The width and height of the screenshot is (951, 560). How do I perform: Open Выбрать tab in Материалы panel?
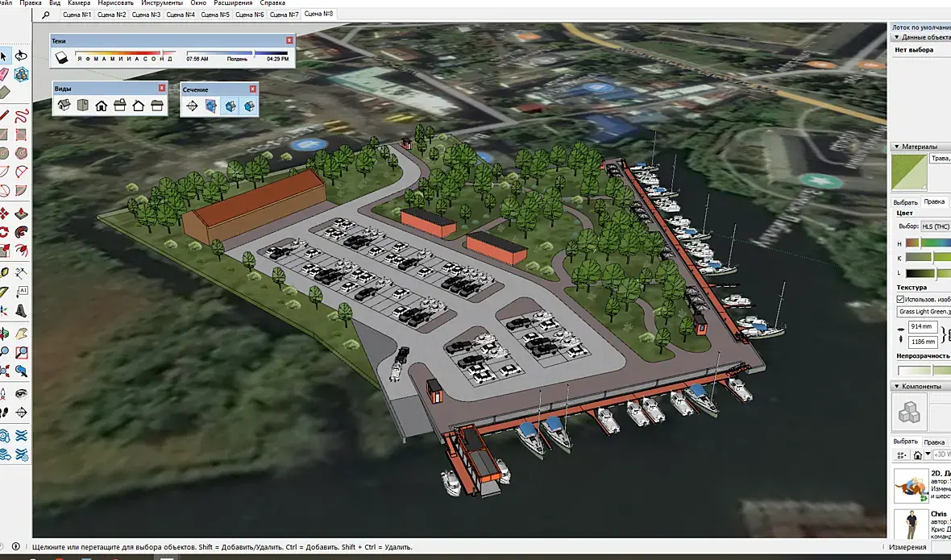coord(905,202)
